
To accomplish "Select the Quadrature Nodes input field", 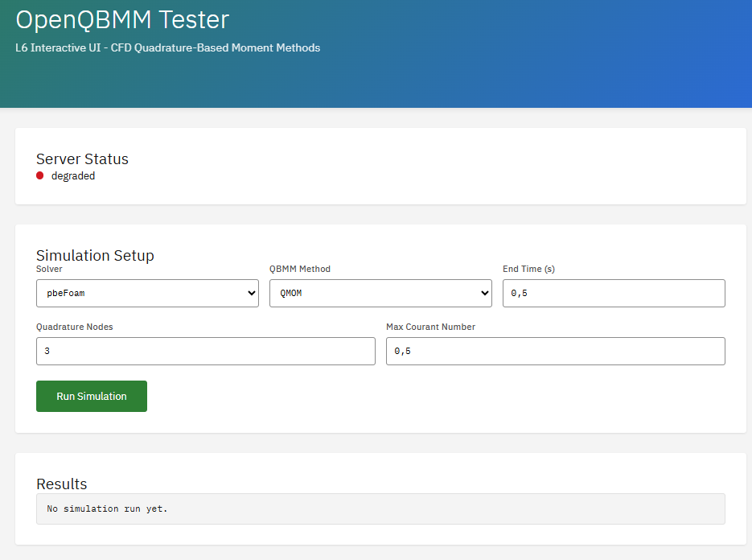I will [205, 351].
